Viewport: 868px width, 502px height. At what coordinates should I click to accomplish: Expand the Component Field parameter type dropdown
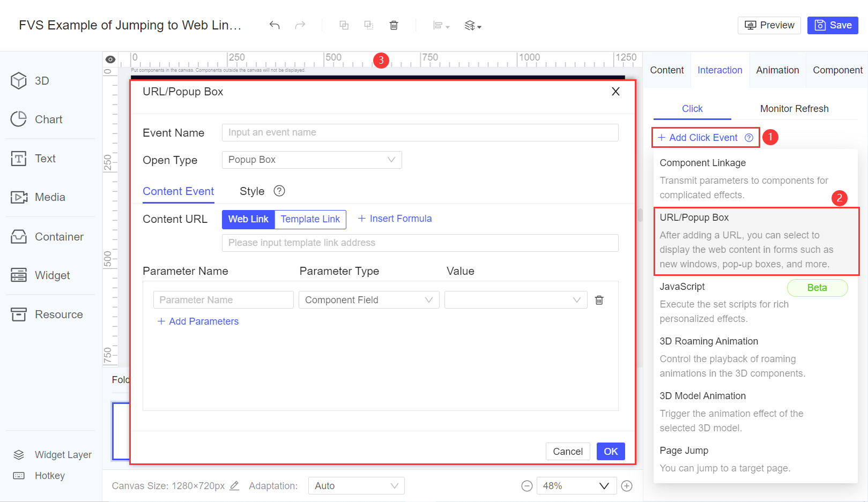(368, 299)
